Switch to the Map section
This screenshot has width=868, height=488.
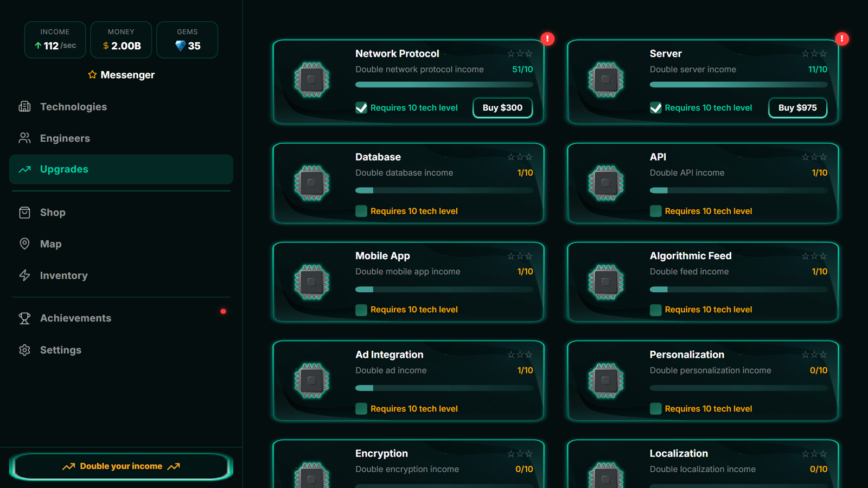[122, 244]
